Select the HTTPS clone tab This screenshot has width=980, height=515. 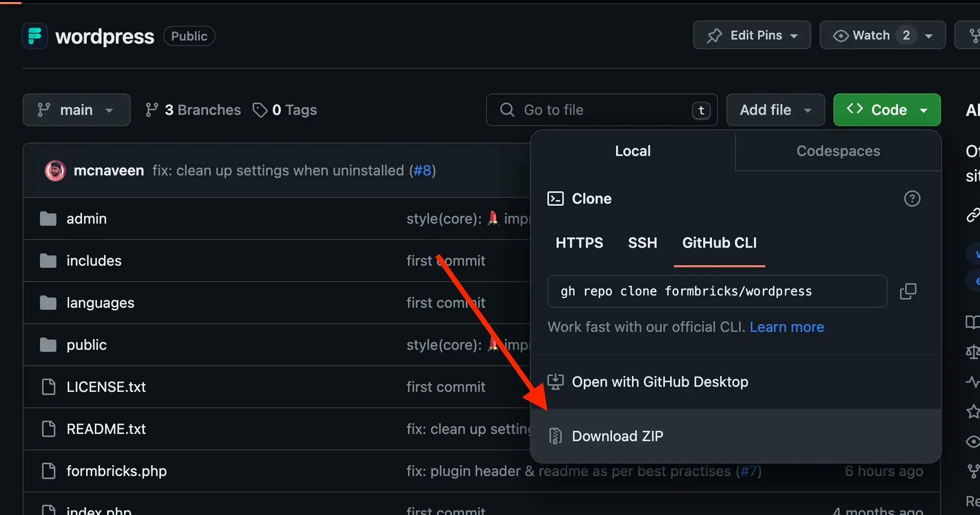pyautogui.click(x=579, y=243)
